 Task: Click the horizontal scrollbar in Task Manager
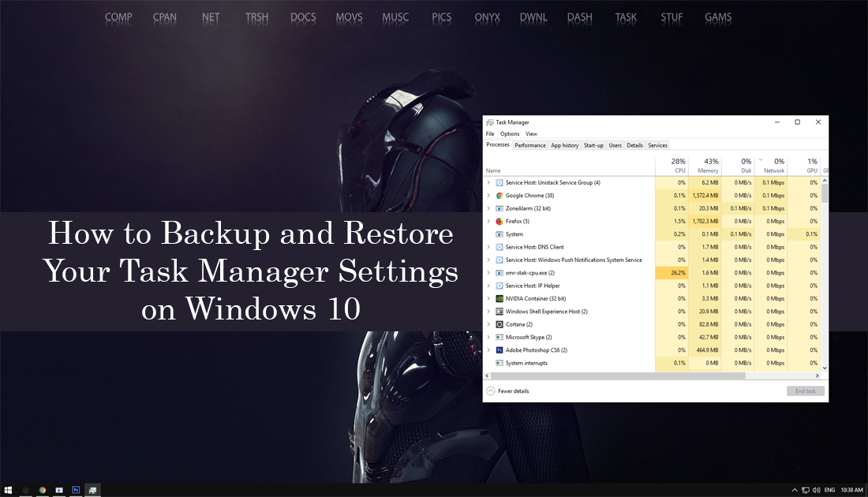coord(617,376)
